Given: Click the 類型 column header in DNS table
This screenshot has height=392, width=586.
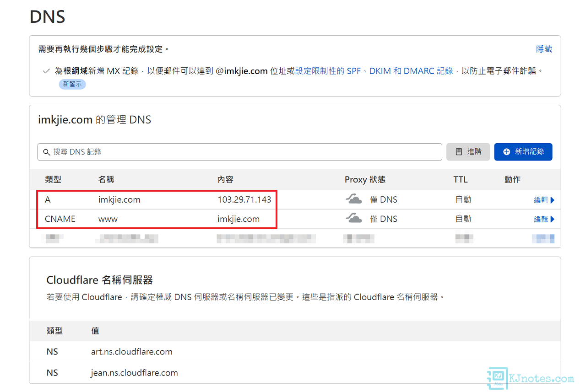Looking at the screenshot, I should (54, 180).
